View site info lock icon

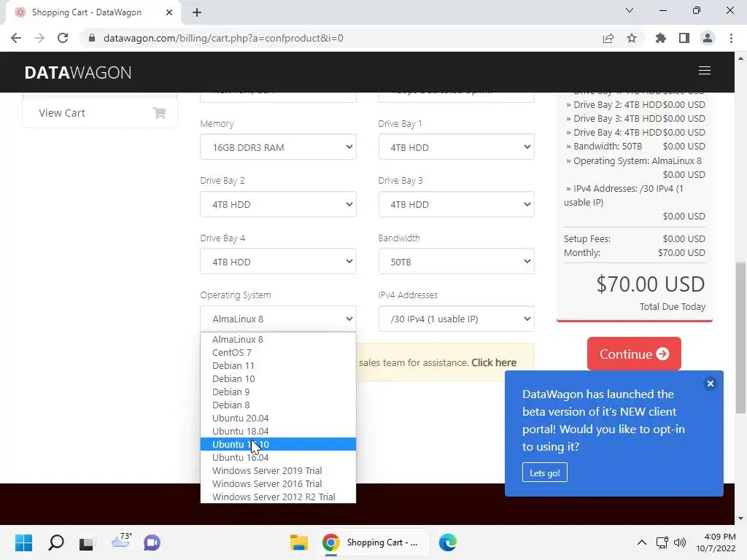pyautogui.click(x=92, y=38)
